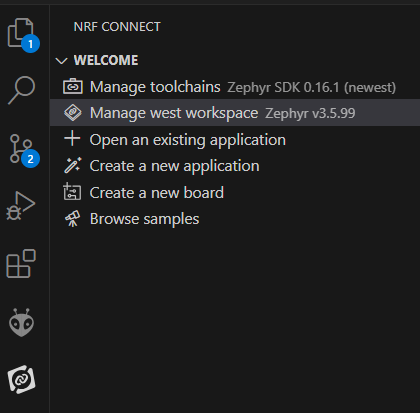Open nRF Connect sidebar icon
This screenshot has width=420, height=413.
[22, 379]
